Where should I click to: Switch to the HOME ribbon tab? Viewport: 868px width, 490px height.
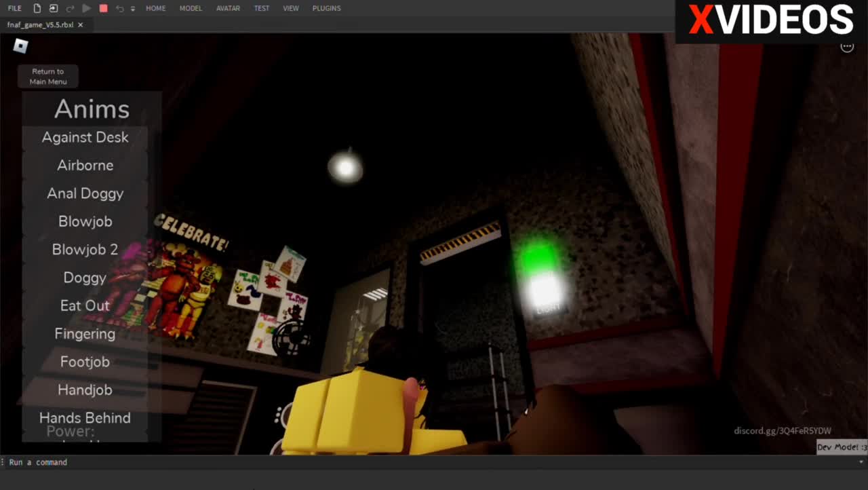[x=155, y=8]
